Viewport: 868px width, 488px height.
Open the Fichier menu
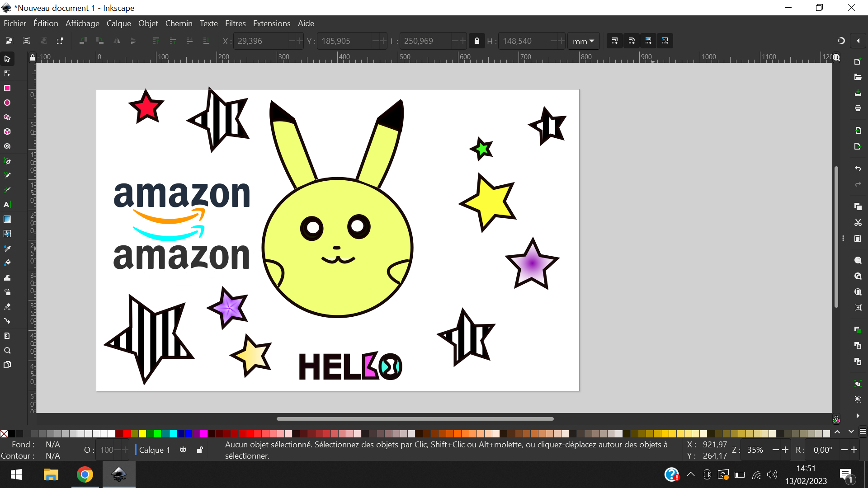tap(15, 23)
